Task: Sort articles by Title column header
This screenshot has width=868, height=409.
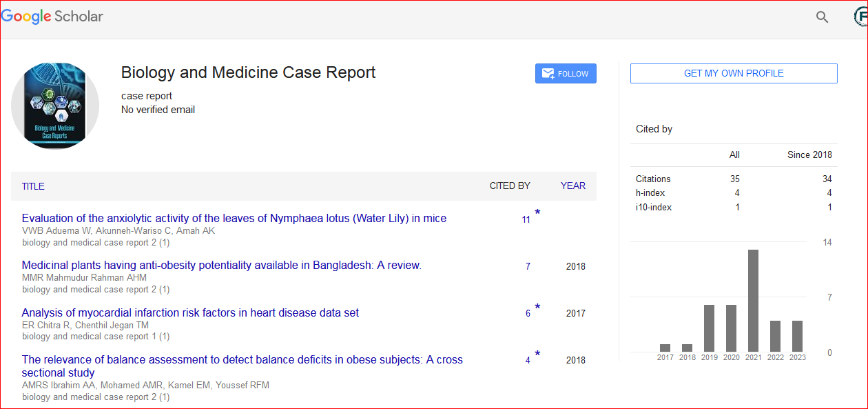Action: click(x=33, y=186)
